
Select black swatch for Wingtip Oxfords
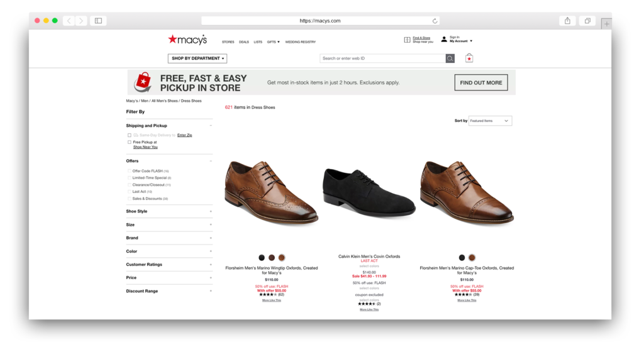coord(262,258)
